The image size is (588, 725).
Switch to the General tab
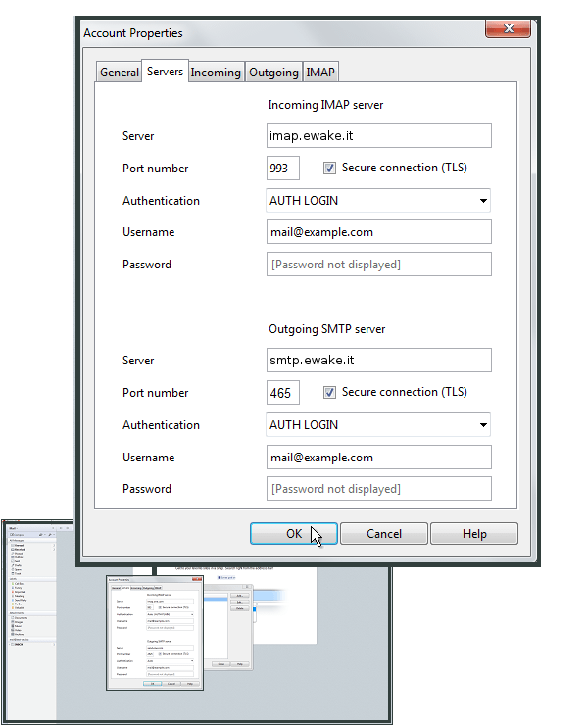click(119, 72)
